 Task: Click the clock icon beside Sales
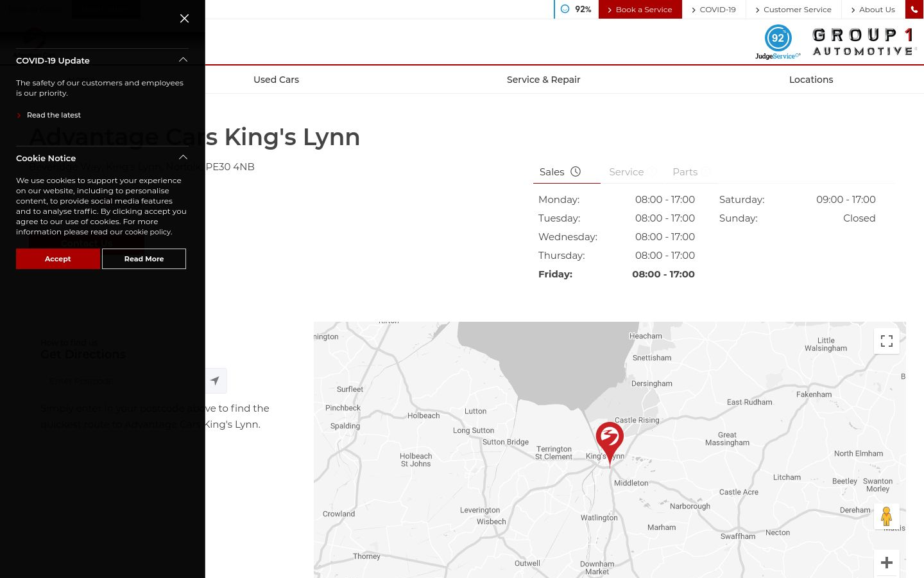(576, 171)
